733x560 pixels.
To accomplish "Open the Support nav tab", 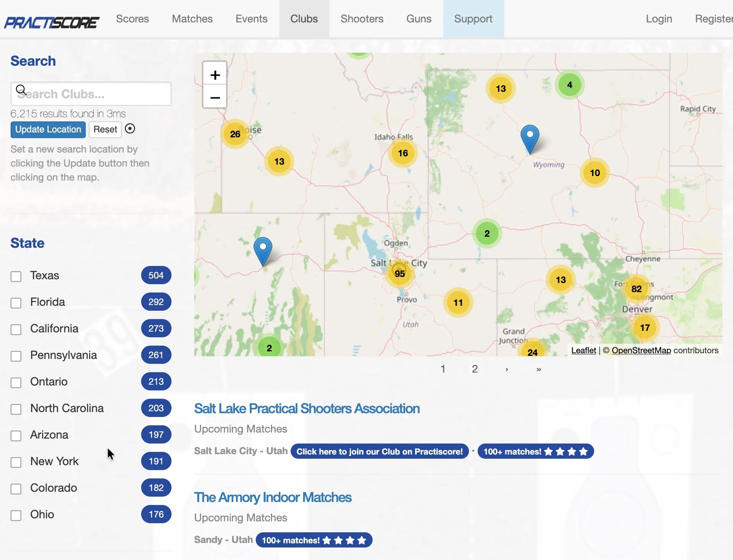I will [473, 19].
